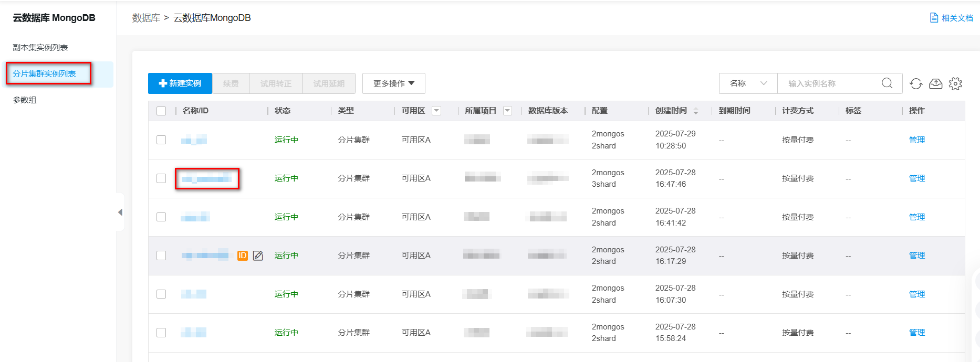The width and height of the screenshot is (980, 362).
Task: Check the first instance row checkbox
Action: tap(161, 140)
